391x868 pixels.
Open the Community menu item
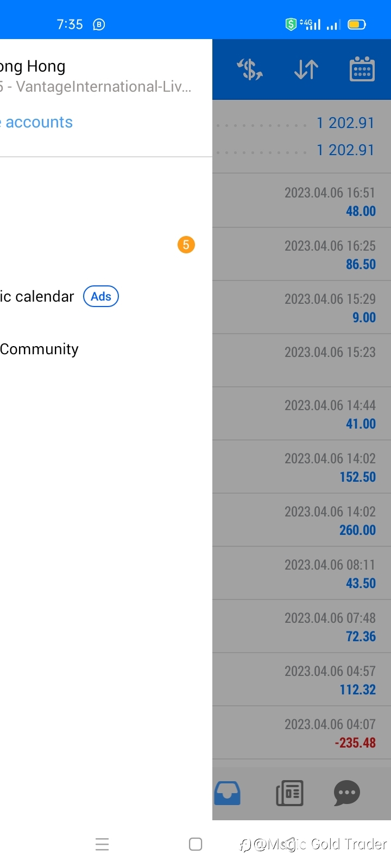(39, 349)
